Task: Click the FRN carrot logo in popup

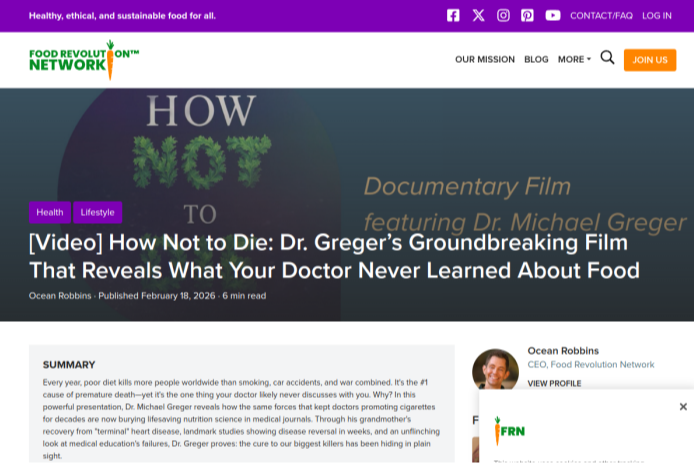Action: (509, 431)
